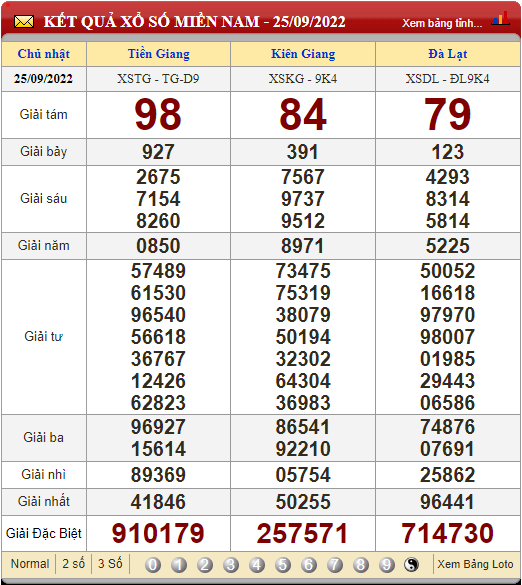The image size is (522, 585).
Task: Select giải ba number 96927
Action: [158, 427]
